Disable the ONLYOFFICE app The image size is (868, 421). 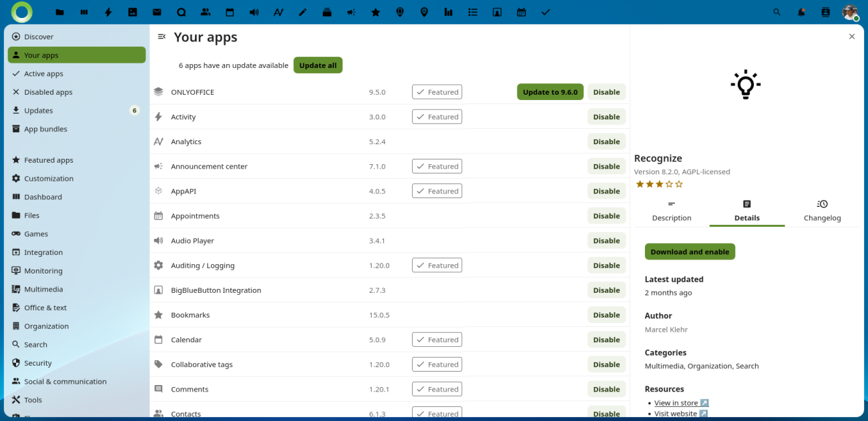(606, 92)
